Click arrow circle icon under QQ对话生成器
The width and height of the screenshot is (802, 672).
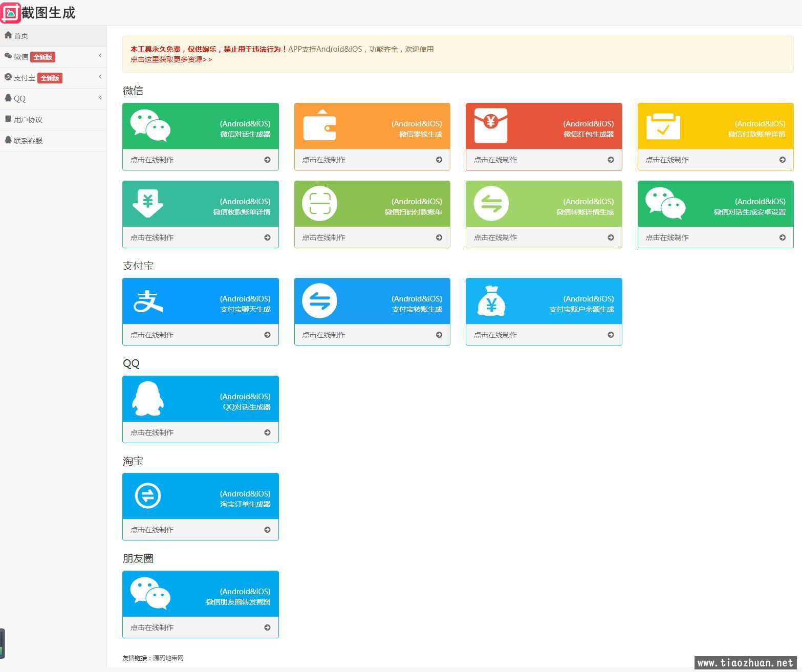pos(267,432)
